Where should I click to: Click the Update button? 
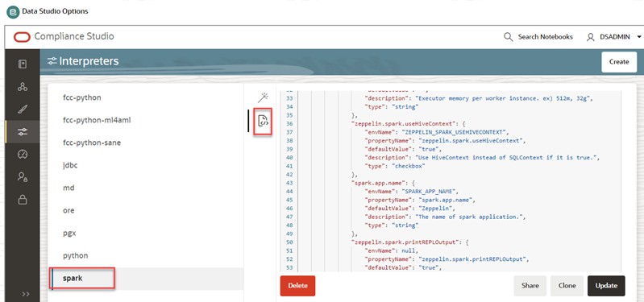(x=606, y=286)
